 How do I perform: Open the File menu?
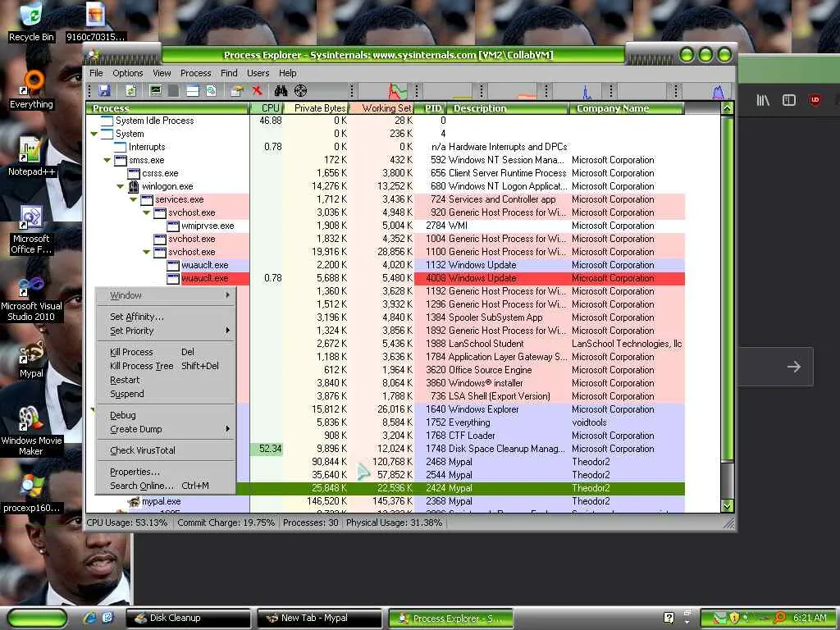coord(97,73)
